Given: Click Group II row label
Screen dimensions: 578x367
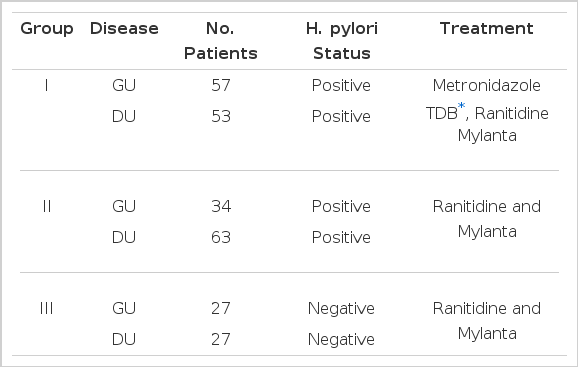Looking at the screenshot, I should pos(47,206).
